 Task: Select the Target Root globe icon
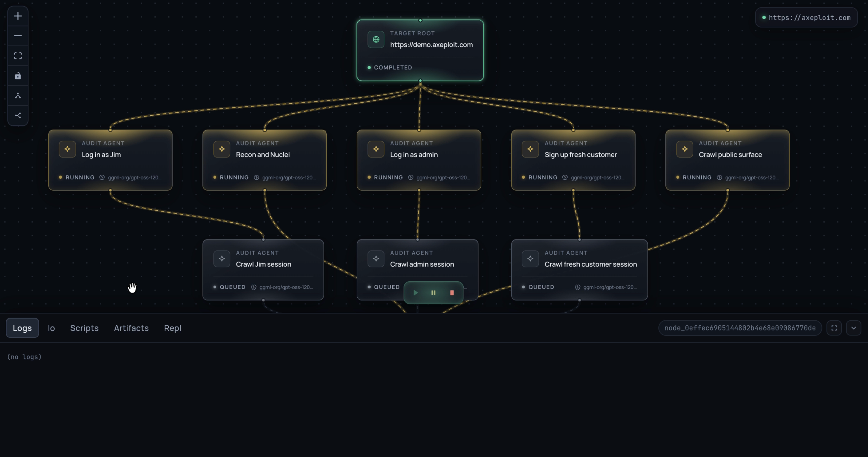(x=376, y=39)
